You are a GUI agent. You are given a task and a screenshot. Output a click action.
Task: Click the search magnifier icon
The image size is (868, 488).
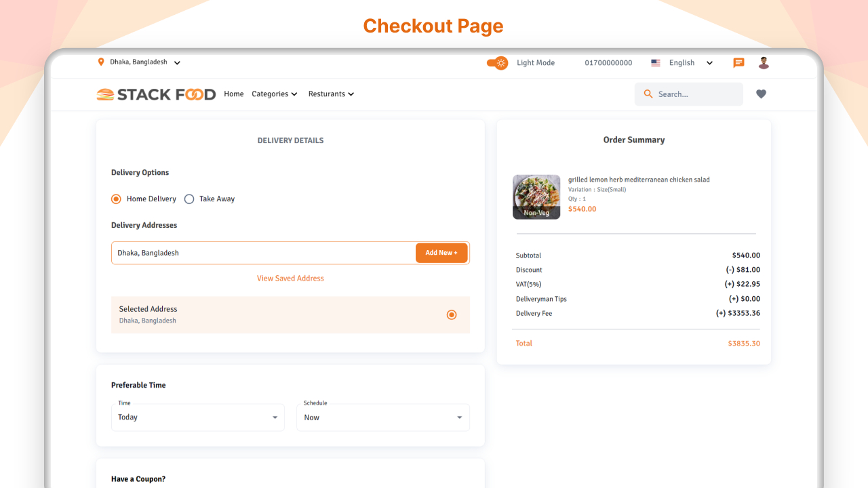point(648,94)
